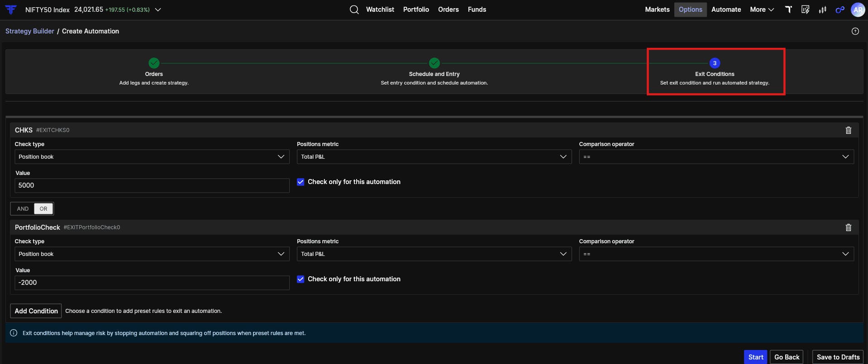Open the CHKS Positions metric dropdown
Image resolution: width=868 pixels, height=364 pixels.
(434, 157)
